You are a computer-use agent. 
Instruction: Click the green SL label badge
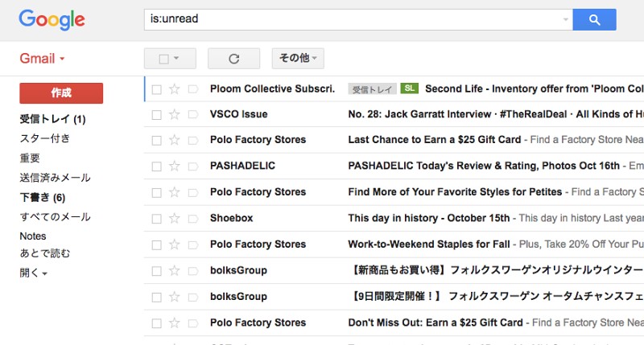410,88
